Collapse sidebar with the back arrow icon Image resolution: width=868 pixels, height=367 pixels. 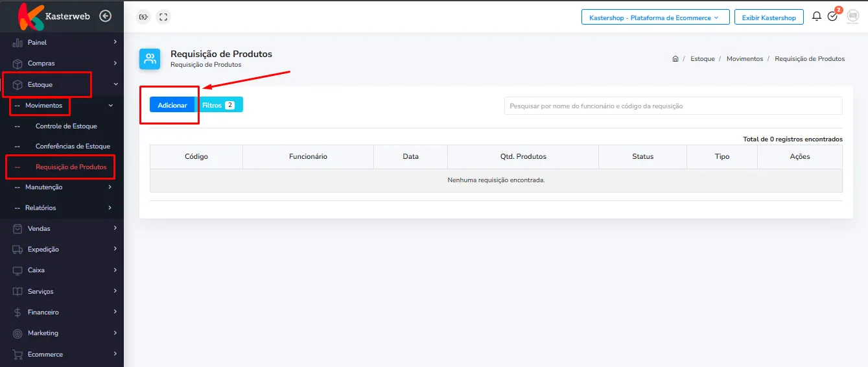[106, 16]
